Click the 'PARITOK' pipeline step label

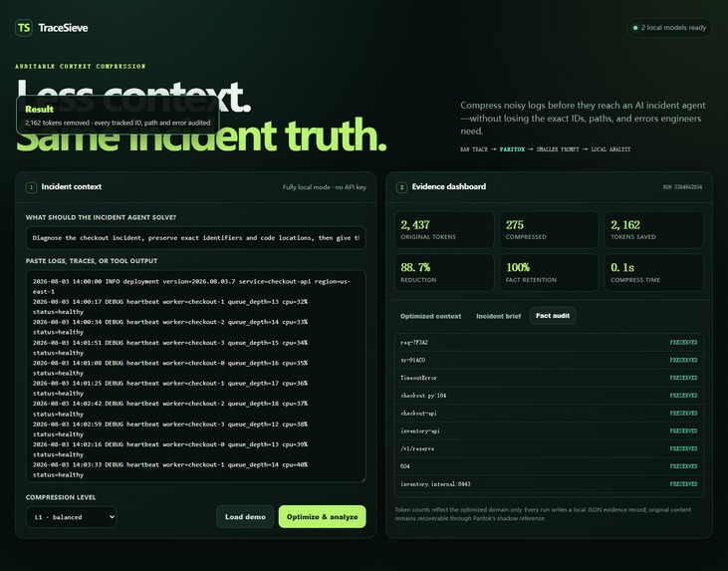coord(512,149)
